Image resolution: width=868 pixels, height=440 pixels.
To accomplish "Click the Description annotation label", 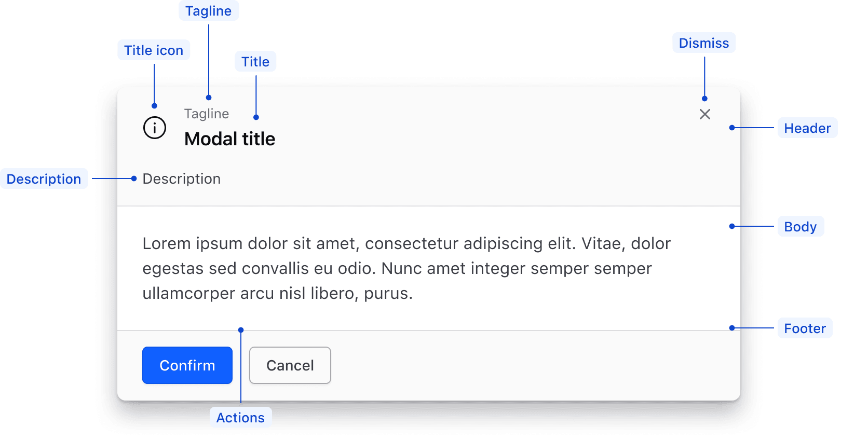I will (44, 178).
